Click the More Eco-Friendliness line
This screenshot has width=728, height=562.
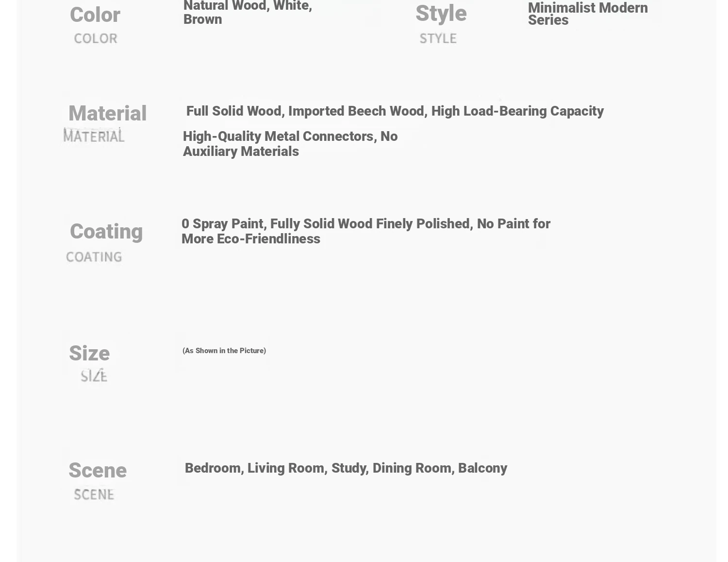point(251,238)
